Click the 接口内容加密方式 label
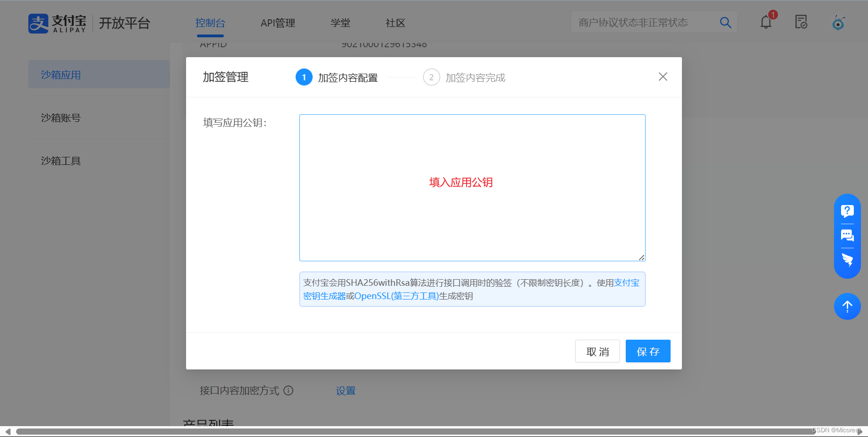Screen dimensions: 868x437 239,391
